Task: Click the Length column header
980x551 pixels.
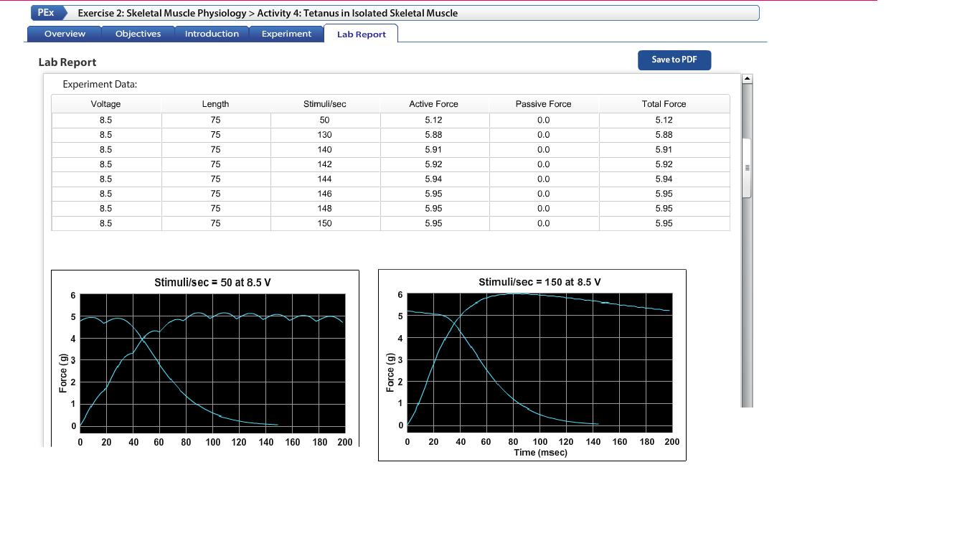Action: (216, 104)
